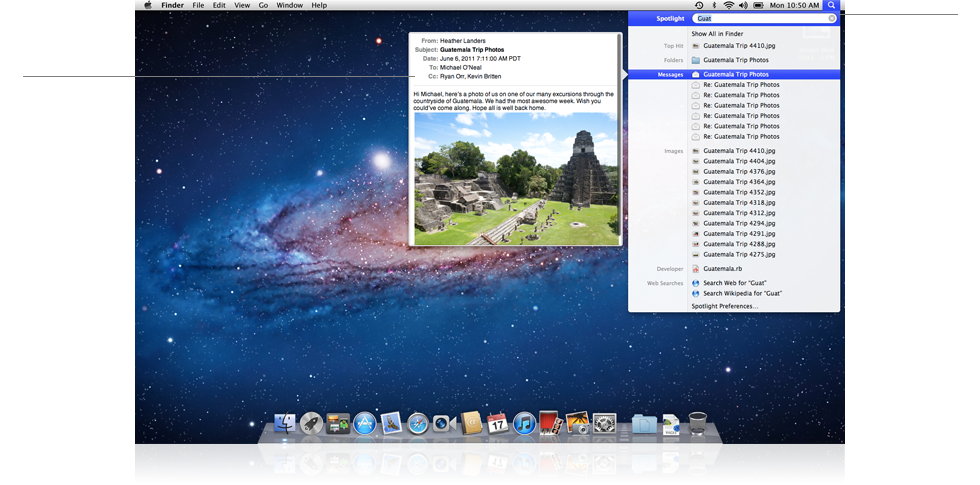Click Show All in Finder
The height and width of the screenshot is (485, 980).
tap(717, 34)
